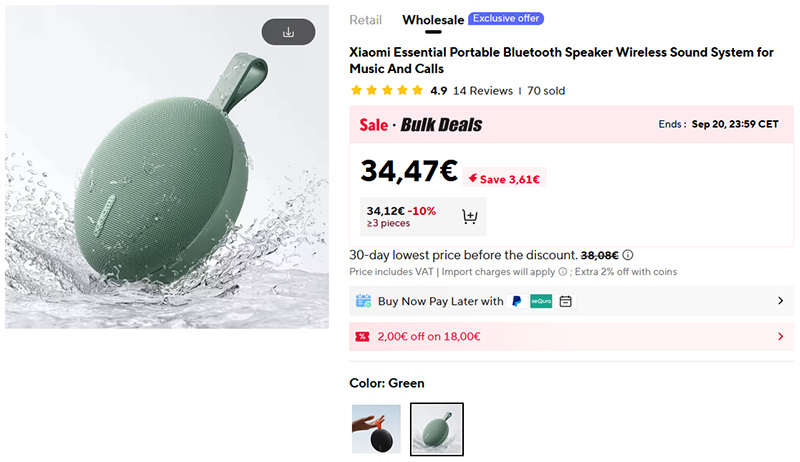Open info icon next to 38,08€ price

pos(628,255)
